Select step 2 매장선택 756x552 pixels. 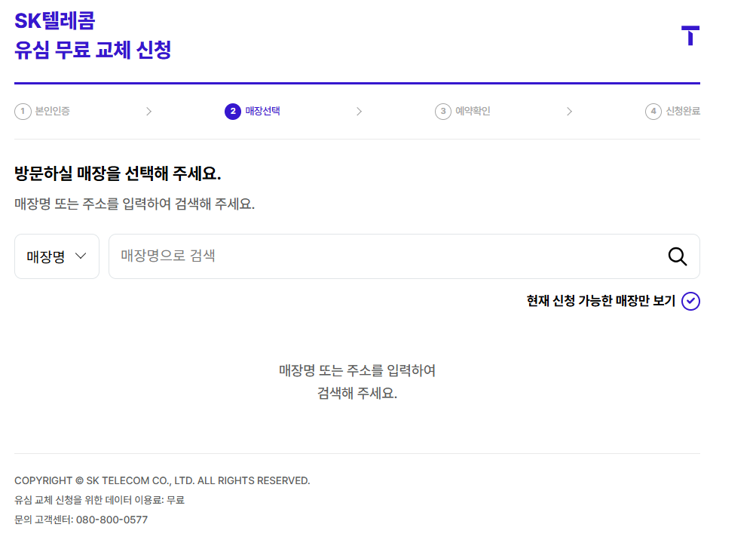click(x=253, y=111)
